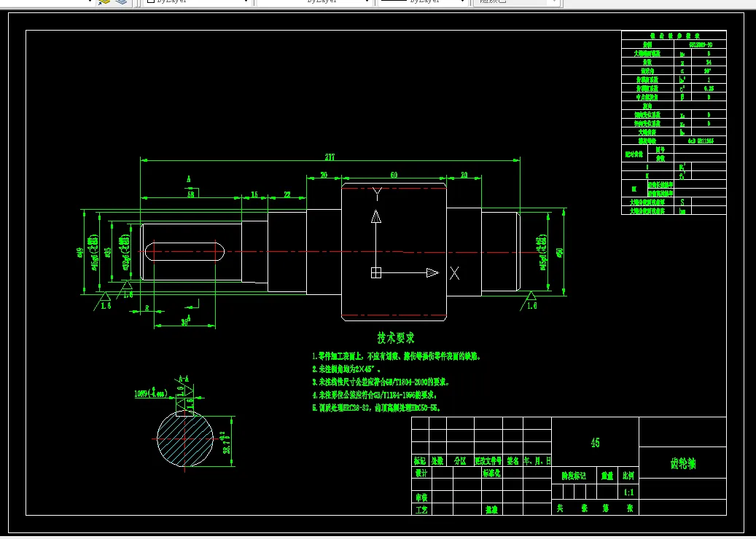This screenshot has height=539, width=756.
Task: Select the 重量 cell in title block
Action: click(607, 476)
